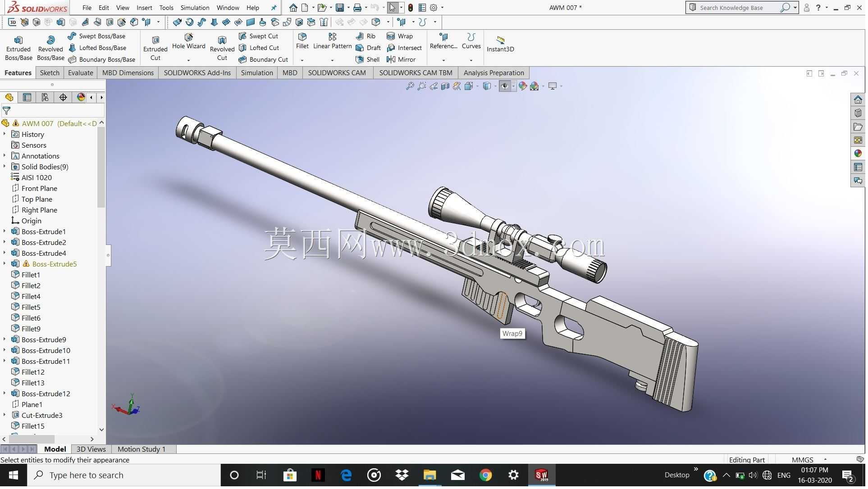Toggle Instant3D mode

(x=500, y=44)
